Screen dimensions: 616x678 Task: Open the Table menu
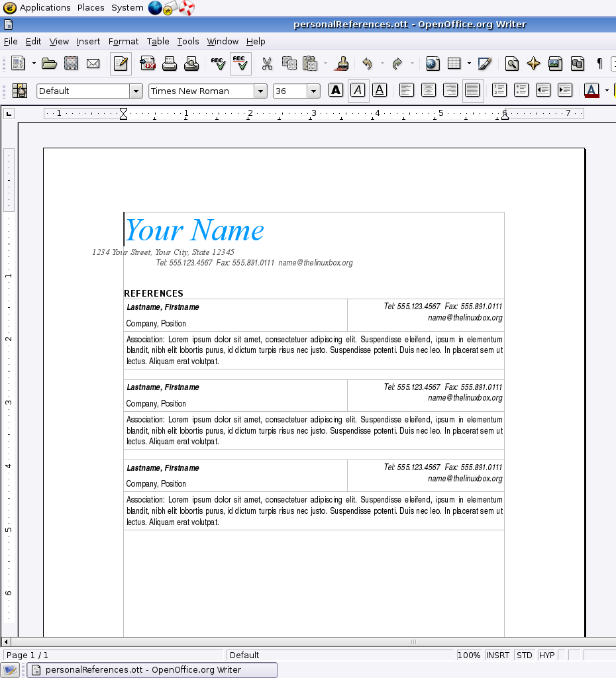[158, 42]
